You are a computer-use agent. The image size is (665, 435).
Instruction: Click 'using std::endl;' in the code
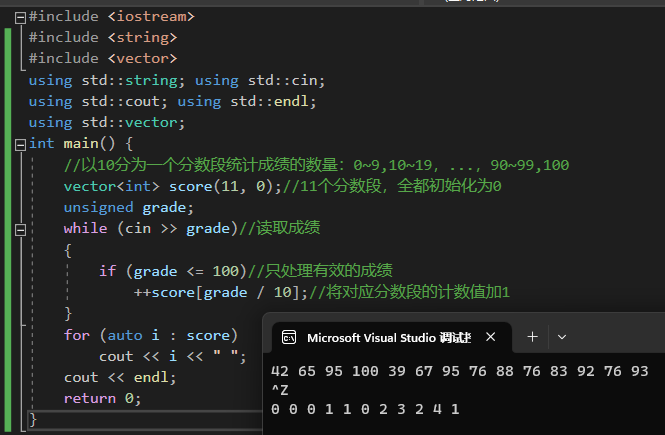pos(247,101)
